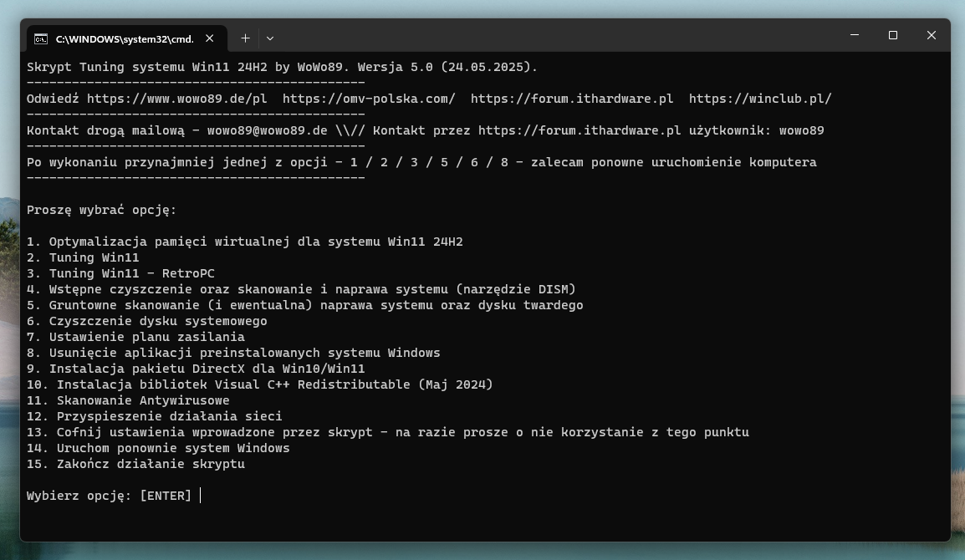Click the cmd icon in the terminal tab
The height and width of the screenshot is (560, 965).
tap(41, 38)
